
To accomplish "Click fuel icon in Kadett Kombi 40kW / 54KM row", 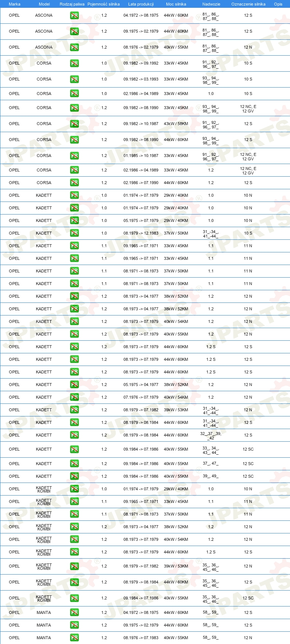I will point(74,540).
